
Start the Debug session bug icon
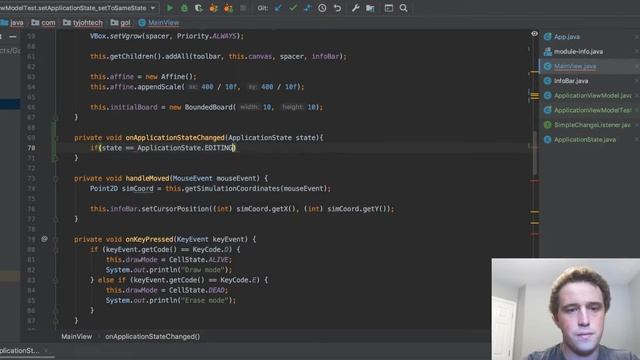(x=184, y=8)
